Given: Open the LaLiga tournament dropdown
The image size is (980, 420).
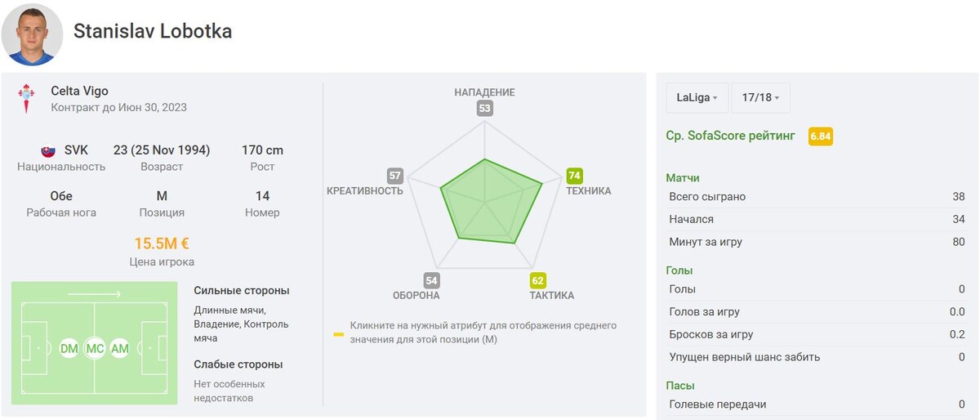Looking at the screenshot, I should 697,97.
